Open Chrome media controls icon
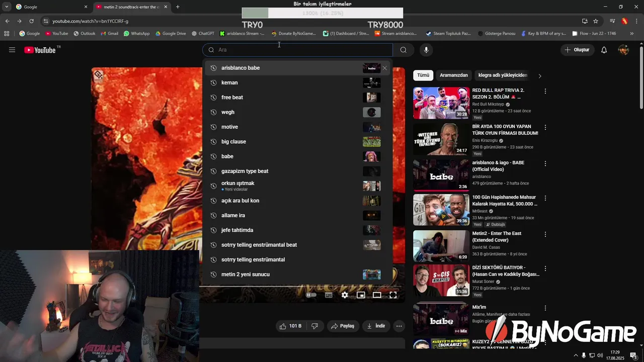Image resolution: width=644 pixels, height=362 pixels. pyautogui.click(x=612, y=21)
